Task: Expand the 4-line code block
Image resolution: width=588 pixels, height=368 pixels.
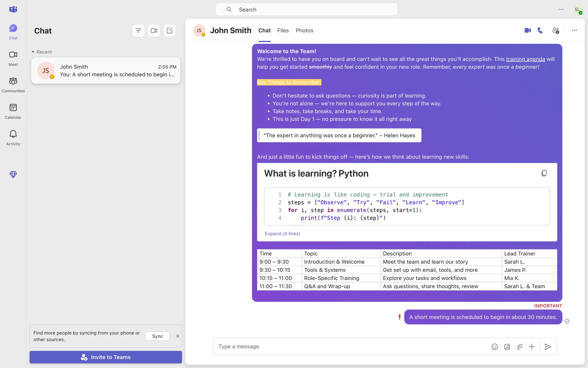Action: coord(282,234)
